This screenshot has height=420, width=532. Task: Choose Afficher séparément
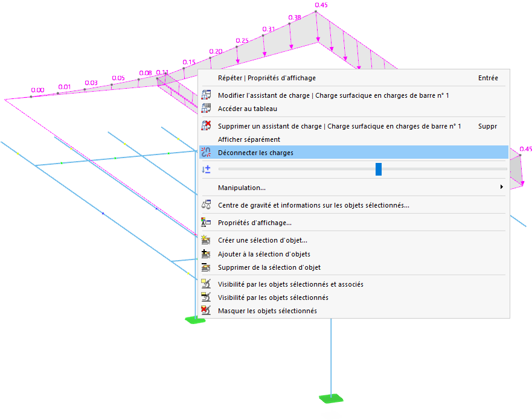[x=354, y=139]
